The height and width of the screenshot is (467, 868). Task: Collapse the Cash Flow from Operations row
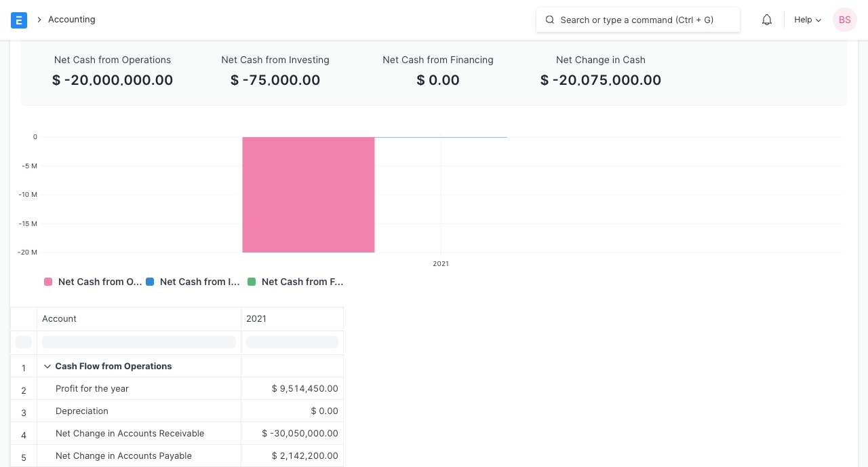pos(47,367)
